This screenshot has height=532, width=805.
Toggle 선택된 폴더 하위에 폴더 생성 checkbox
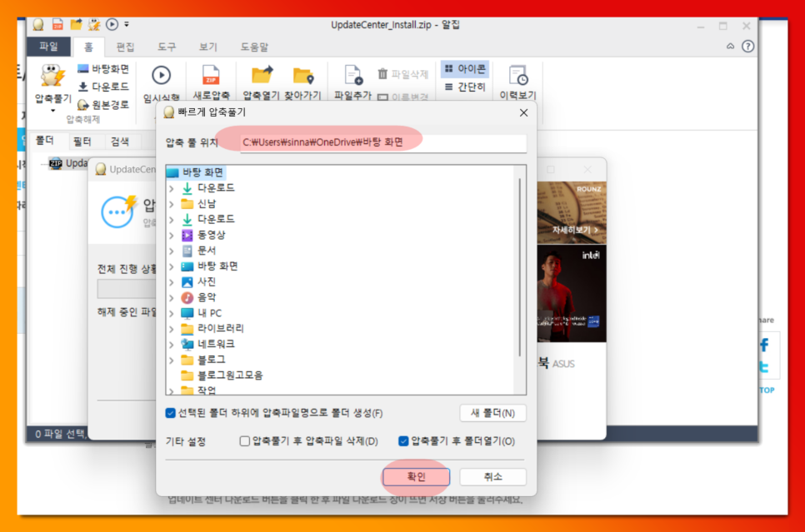pyautogui.click(x=171, y=413)
